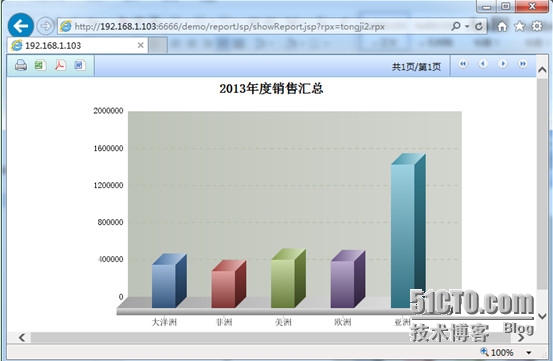Restore down the browser window
The height and width of the screenshot is (361, 553).
click(506, 6)
